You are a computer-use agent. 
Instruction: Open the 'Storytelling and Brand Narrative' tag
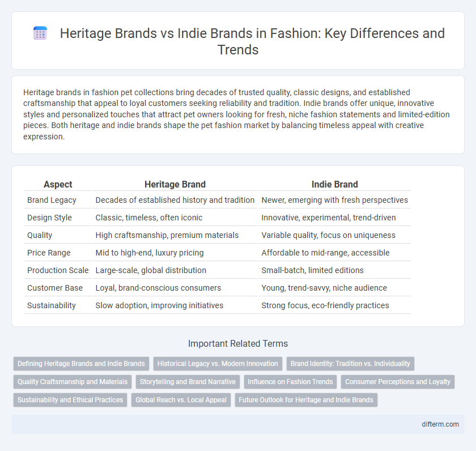pyautogui.click(x=188, y=382)
